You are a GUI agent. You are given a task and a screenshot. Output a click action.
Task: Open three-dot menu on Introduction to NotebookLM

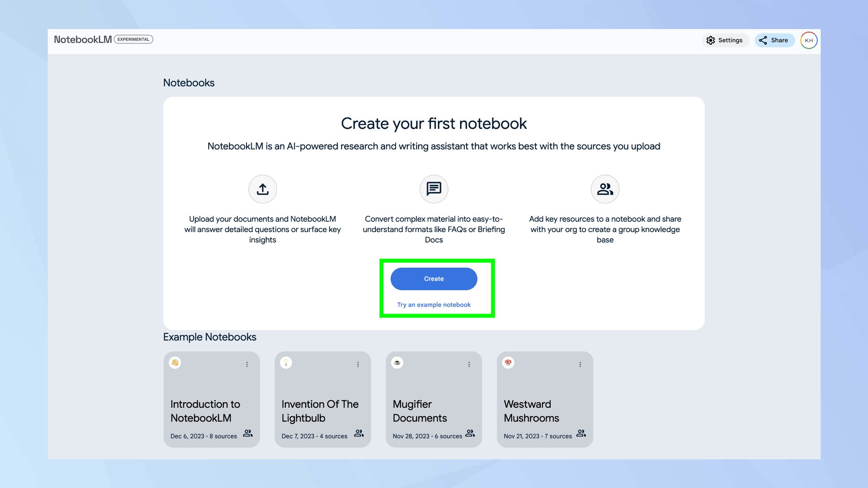[247, 364]
